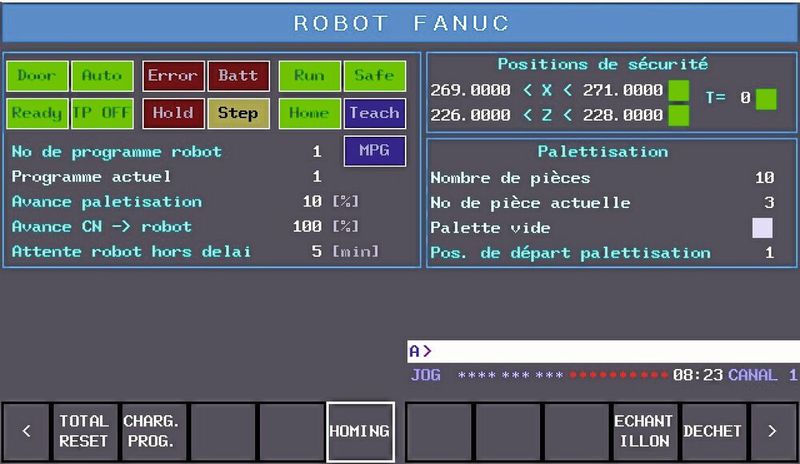The image size is (800, 464).
Task: Select the CHARG. PROG. softkey
Action: point(152,431)
